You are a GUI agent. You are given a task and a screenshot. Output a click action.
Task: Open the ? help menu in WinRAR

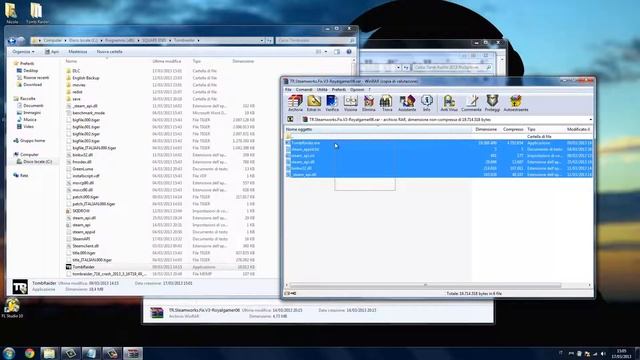[369, 89]
